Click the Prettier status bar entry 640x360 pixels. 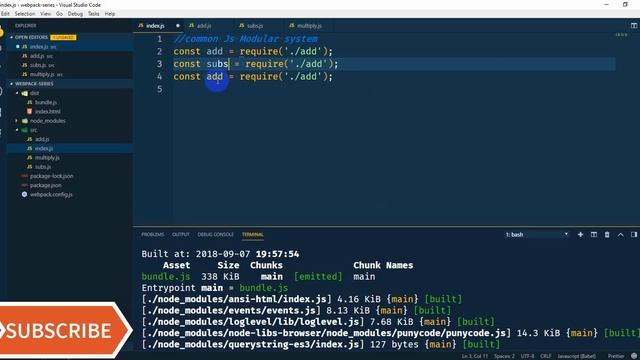click(616, 356)
